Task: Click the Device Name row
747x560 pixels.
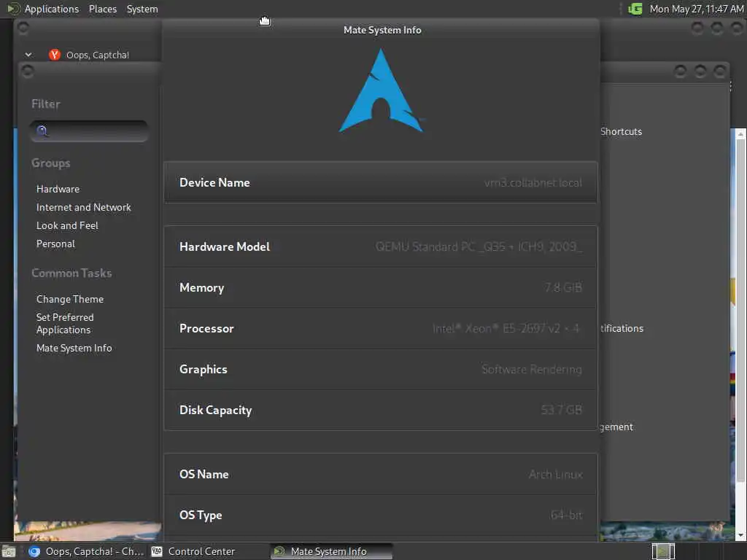Action: click(380, 182)
